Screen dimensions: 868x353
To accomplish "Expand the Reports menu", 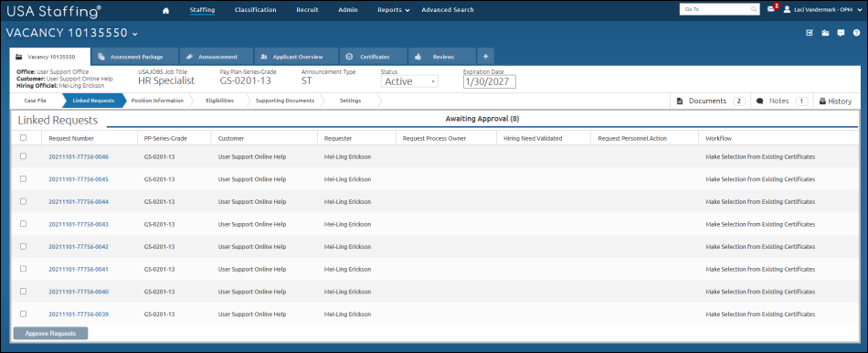I will click(x=394, y=10).
